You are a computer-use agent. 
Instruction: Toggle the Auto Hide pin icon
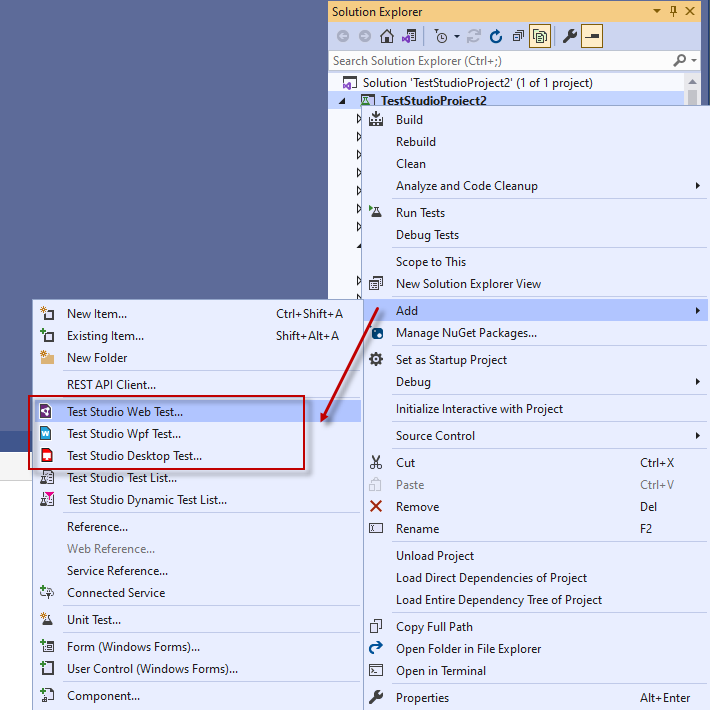pos(673,11)
